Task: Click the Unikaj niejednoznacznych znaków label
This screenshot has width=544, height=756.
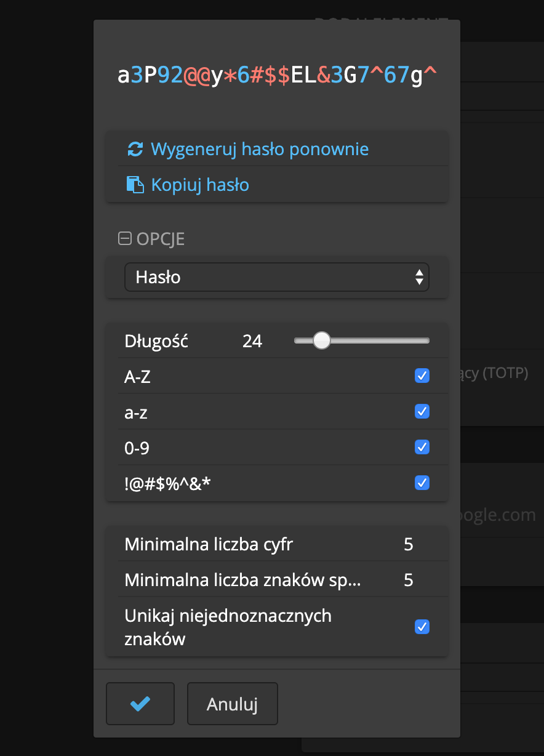Action: click(228, 627)
